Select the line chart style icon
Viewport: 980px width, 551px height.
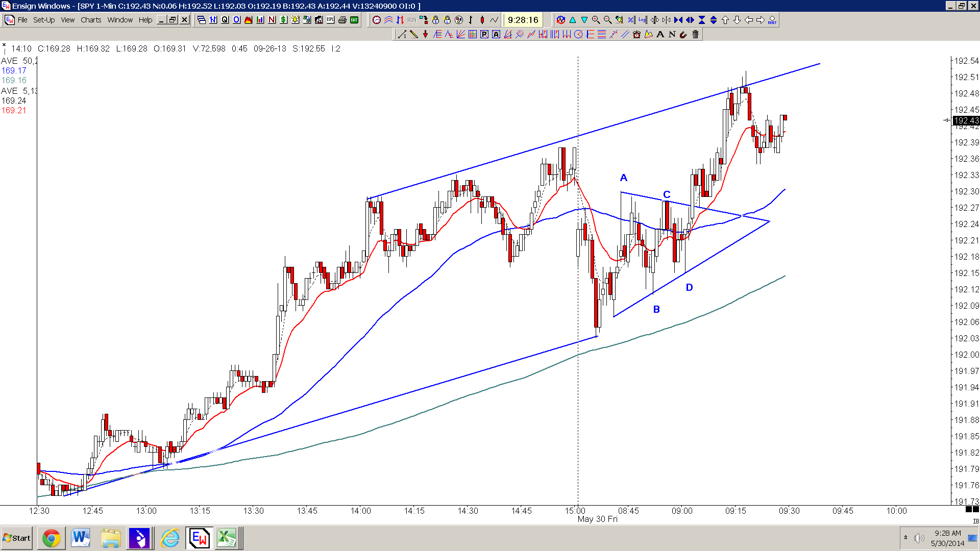[x=494, y=20]
